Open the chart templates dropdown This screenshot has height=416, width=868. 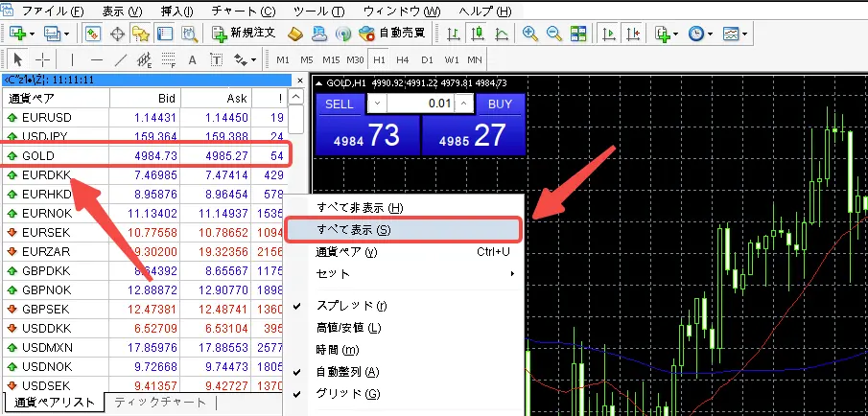coord(735,35)
